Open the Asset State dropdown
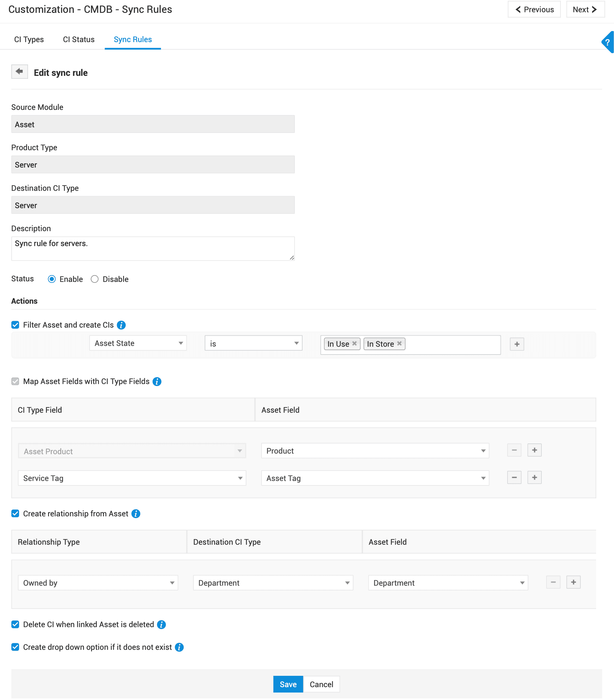614x700 pixels. [138, 343]
